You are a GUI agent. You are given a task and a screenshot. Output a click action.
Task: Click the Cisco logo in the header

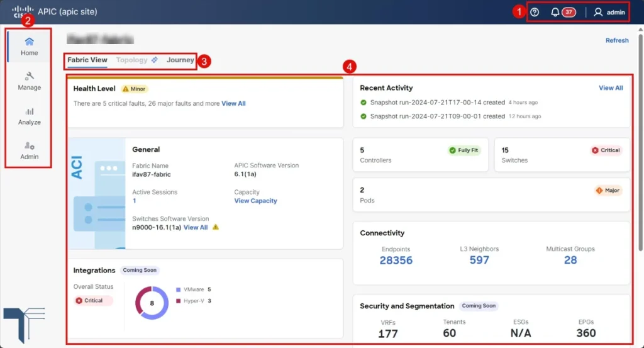tap(23, 11)
